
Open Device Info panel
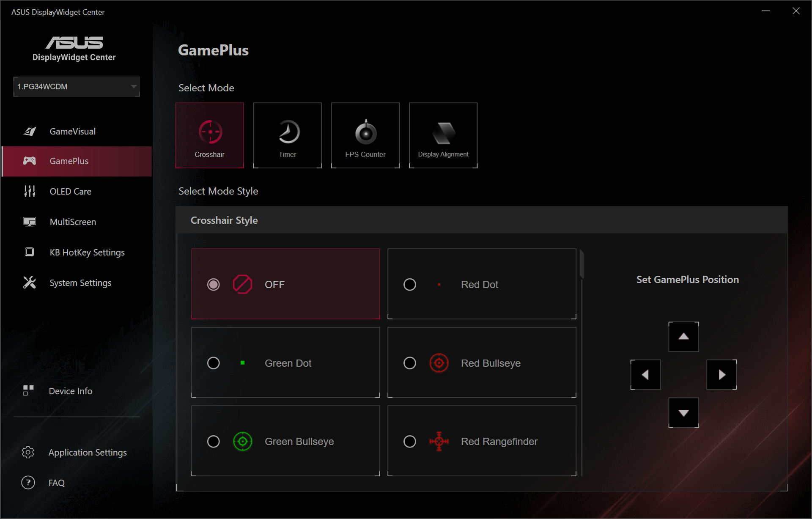[70, 391]
